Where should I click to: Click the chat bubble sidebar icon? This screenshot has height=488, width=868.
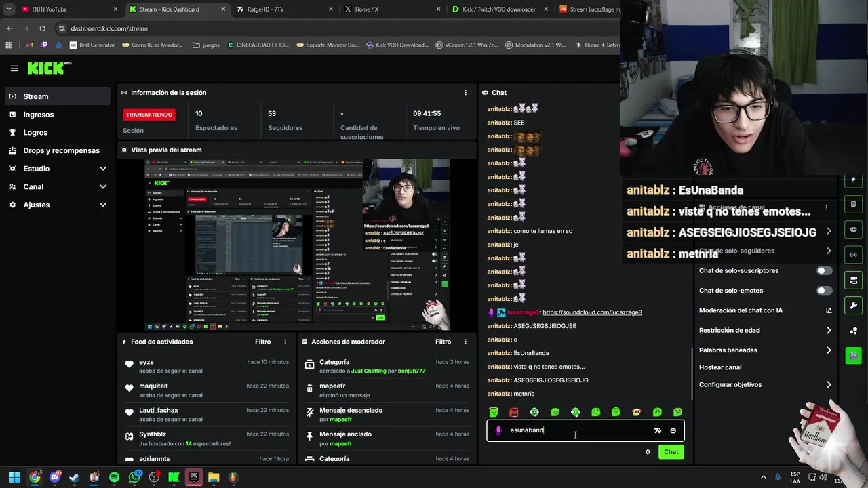(853, 230)
